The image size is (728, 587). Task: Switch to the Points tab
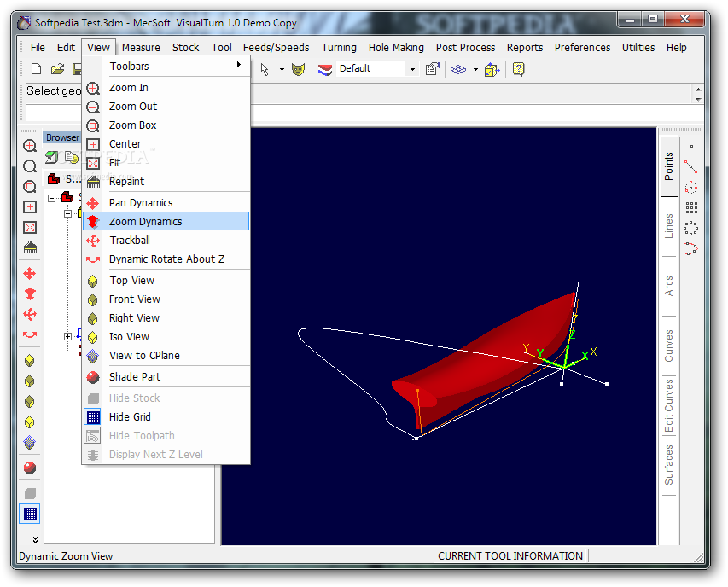[x=668, y=166]
